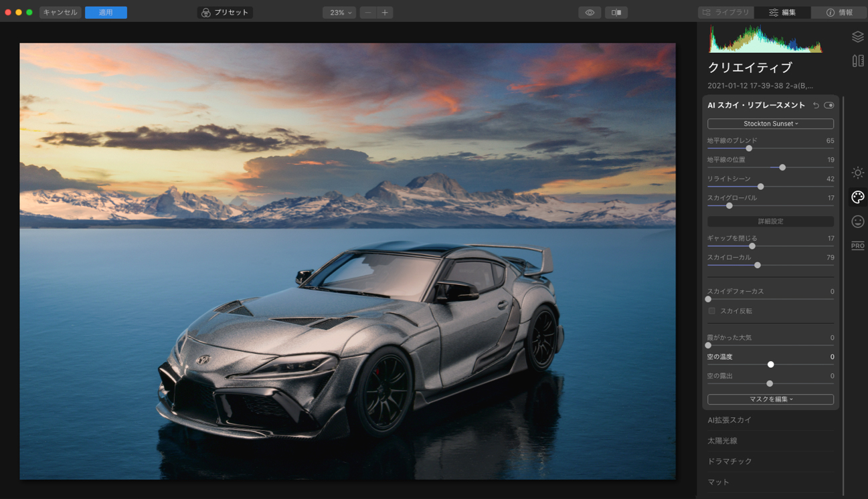868x499 pixels.
Task: Click the キャンセル button
Action: [60, 13]
